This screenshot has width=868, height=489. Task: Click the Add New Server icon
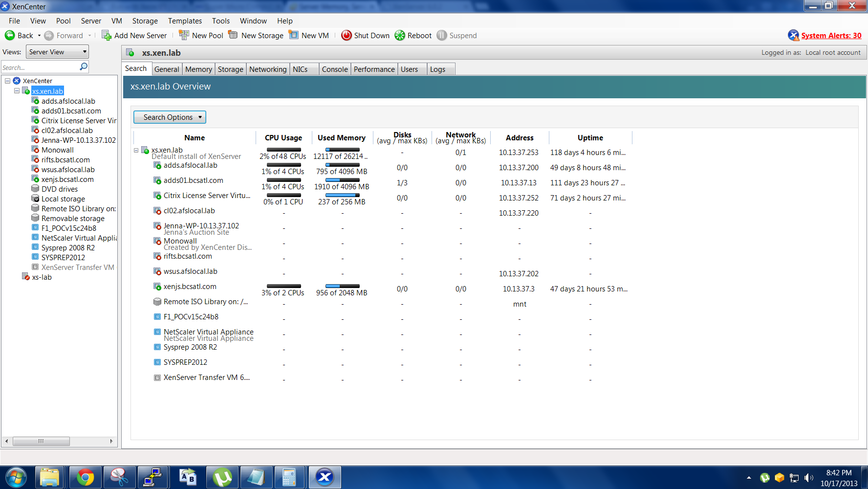[107, 35]
